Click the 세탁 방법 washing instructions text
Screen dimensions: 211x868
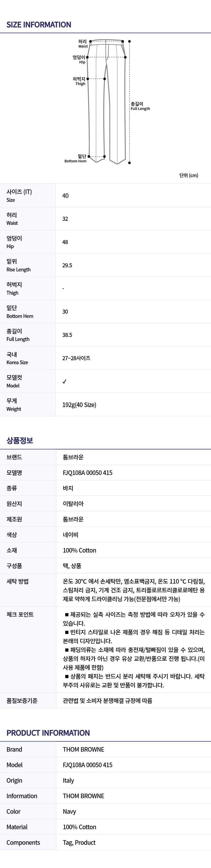(133, 590)
